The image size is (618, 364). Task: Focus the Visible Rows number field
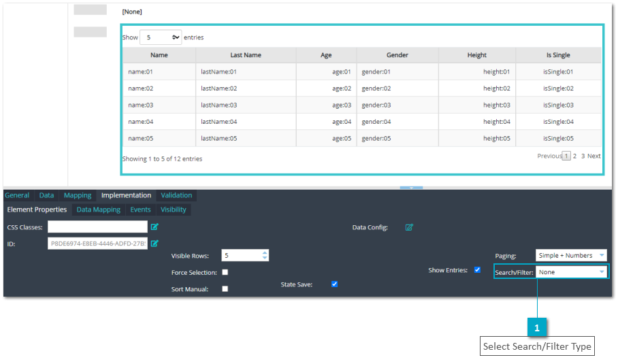(x=245, y=255)
